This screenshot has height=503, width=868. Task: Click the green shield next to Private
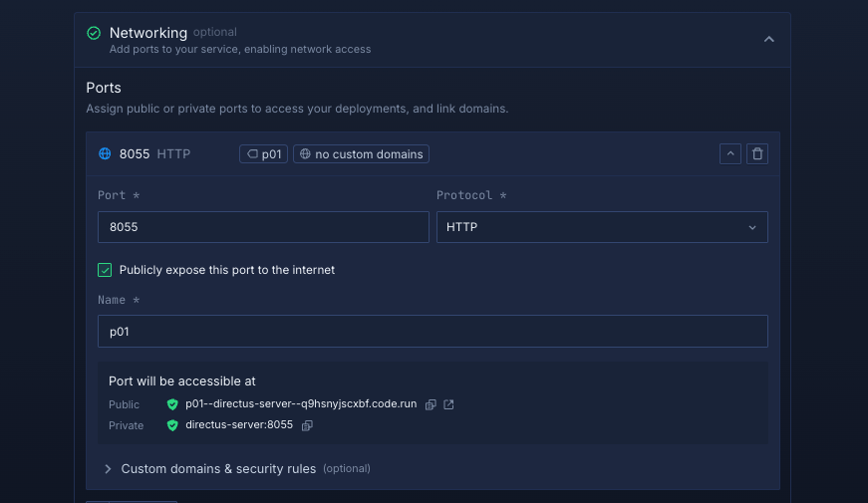(172, 425)
